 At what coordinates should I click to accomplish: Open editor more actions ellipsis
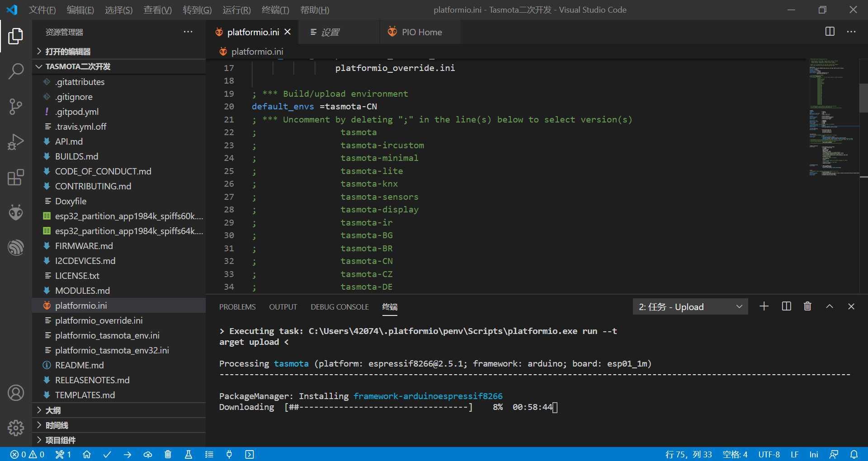(851, 32)
